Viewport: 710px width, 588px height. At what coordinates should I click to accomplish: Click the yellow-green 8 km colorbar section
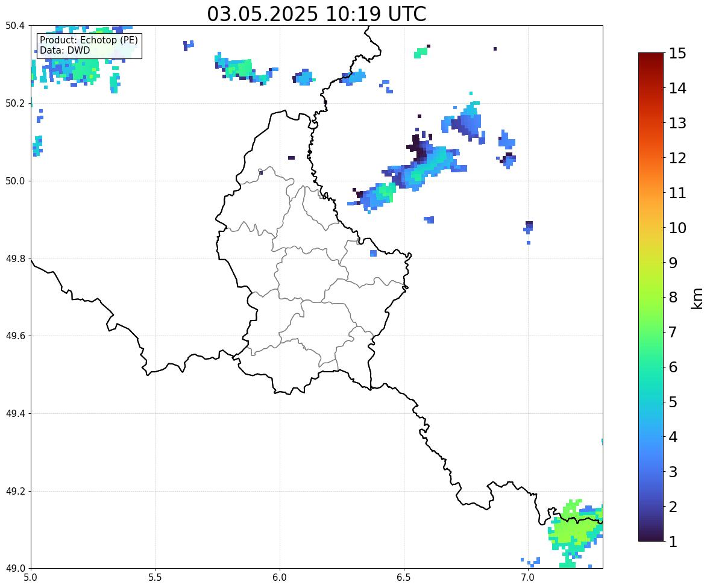(x=651, y=298)
